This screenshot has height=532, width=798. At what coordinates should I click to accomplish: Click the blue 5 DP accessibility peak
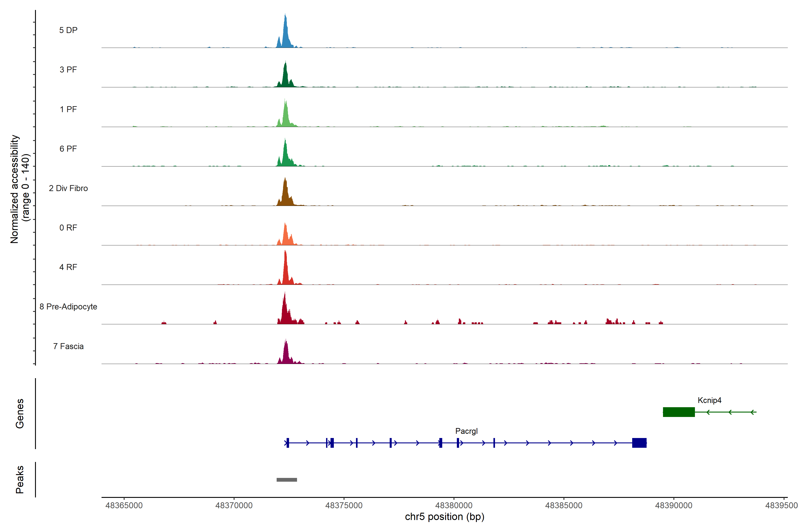pos(285,36)
